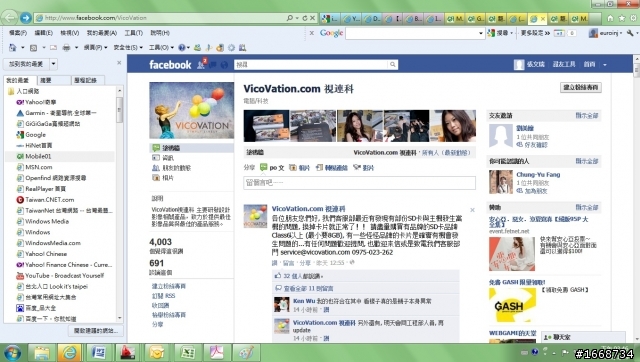The height and width of the screenshot is (362, 640).
Task: Click the read mail icon in command bar
Action: click(x=53, y=48)
